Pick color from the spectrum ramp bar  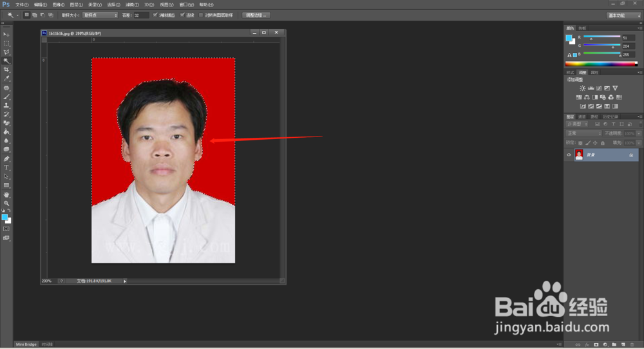coord(601,64)
